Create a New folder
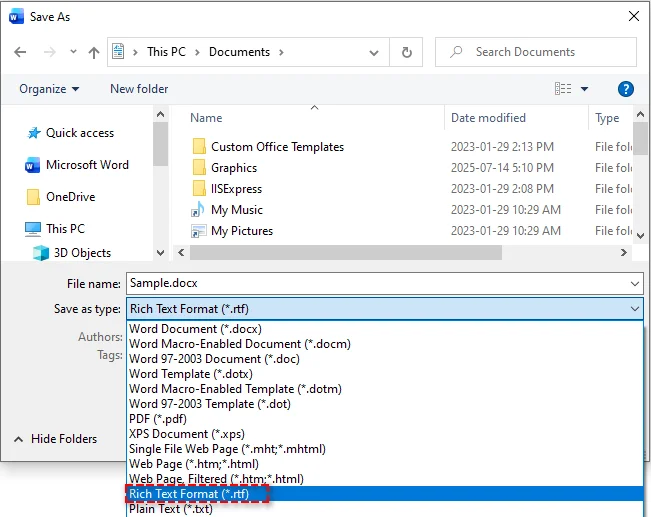The width and height of the screenshot is (651, 517). click(x=139, y=89)
